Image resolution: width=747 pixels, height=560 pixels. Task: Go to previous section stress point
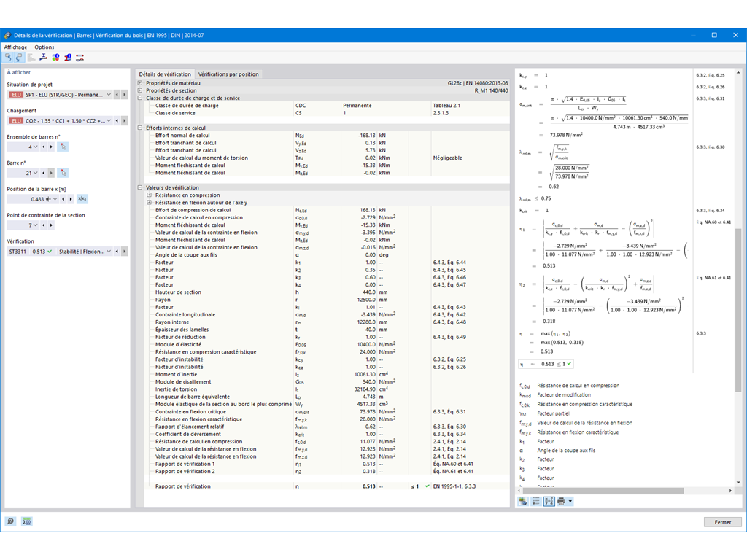(x=44, y=225)
